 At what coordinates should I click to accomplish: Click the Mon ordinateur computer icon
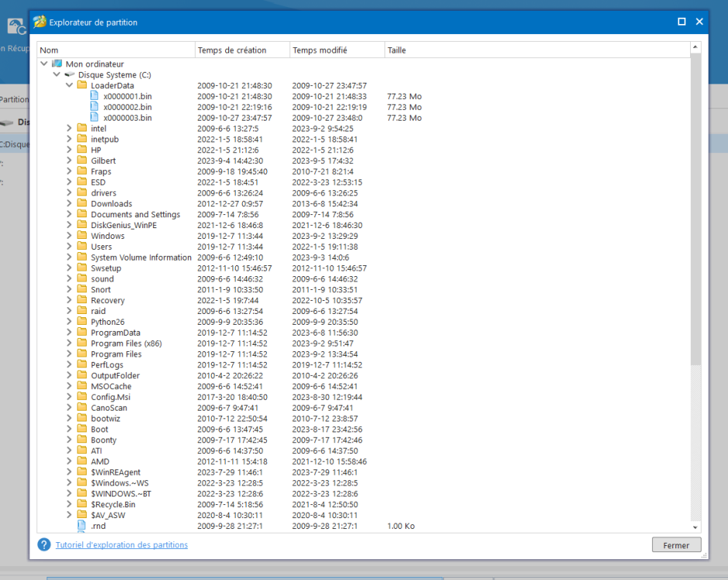(56, 64)
